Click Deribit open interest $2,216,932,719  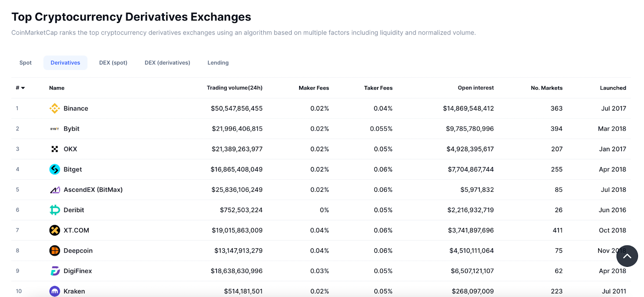471,210
